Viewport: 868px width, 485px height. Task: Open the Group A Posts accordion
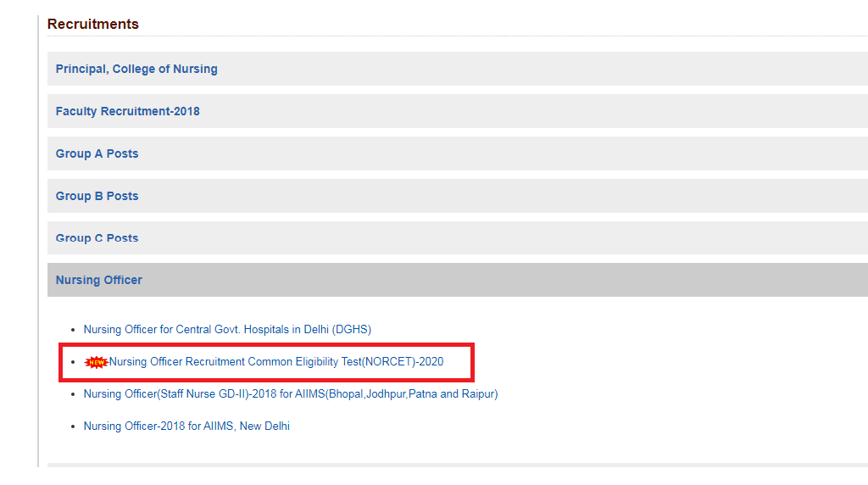pyautogui.click(x=457, y=153)
